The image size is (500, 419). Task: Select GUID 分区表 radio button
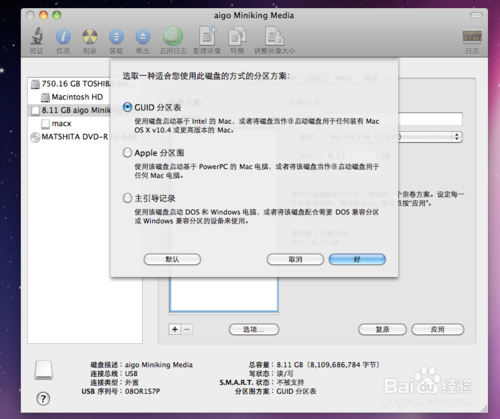127,107
